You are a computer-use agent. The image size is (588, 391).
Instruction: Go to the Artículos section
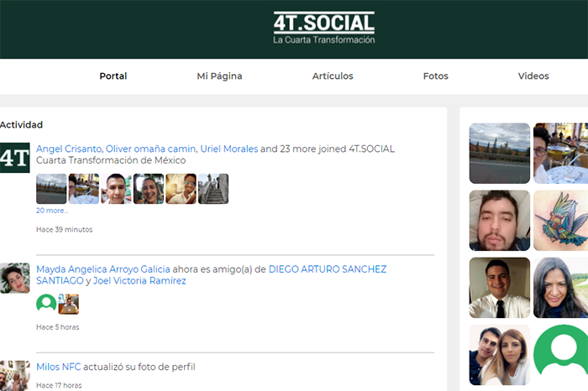333,76
